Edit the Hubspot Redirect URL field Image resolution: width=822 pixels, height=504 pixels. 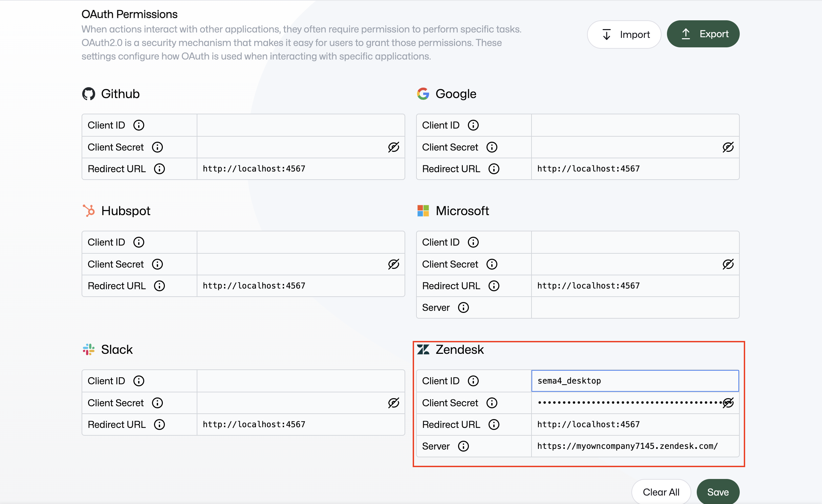301,286
